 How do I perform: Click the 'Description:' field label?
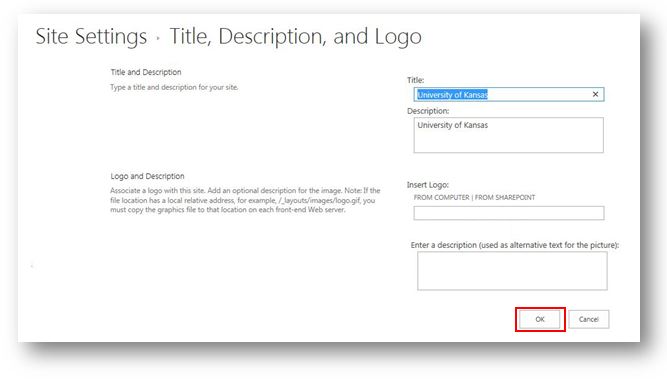[x=428, y=111]
